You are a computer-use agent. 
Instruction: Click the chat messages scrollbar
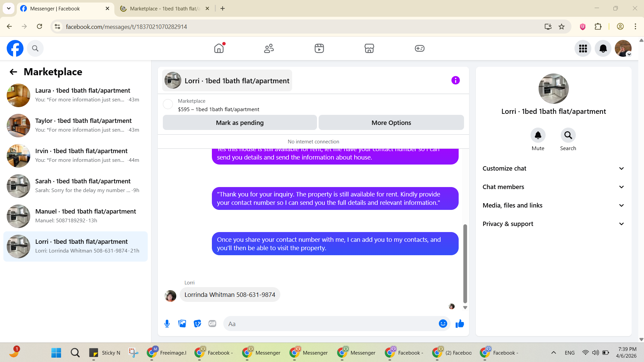[465, 264]
